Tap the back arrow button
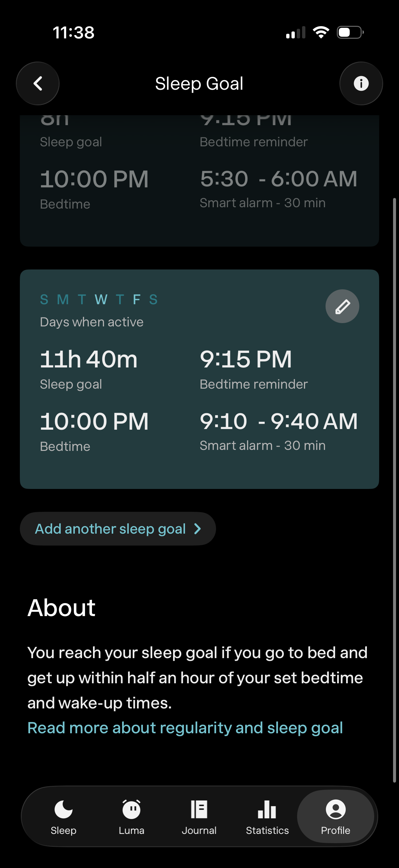Viewport: 399px width, 868px height. (38, 83)
